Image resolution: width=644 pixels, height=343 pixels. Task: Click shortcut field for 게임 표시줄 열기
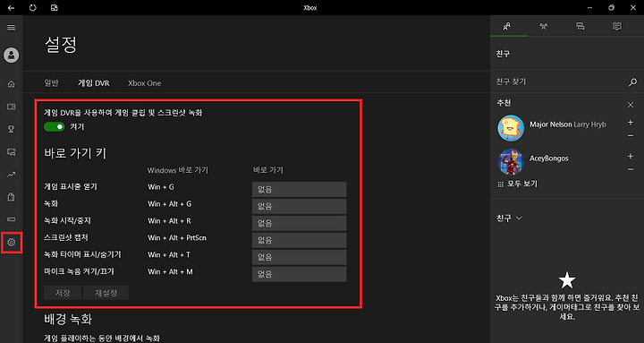click(x=299, y=190)
